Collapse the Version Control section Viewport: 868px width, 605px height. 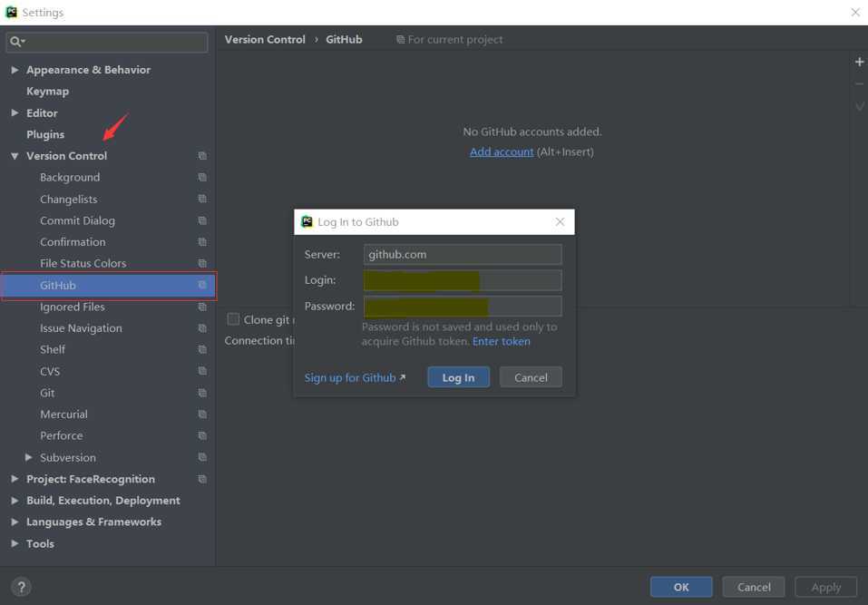[15, 156]
